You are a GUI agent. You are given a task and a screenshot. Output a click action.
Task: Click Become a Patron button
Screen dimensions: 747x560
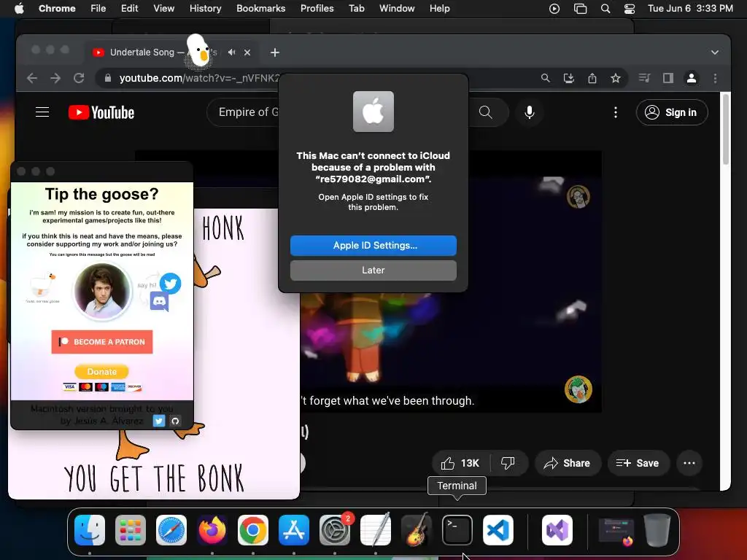[102, 342]
